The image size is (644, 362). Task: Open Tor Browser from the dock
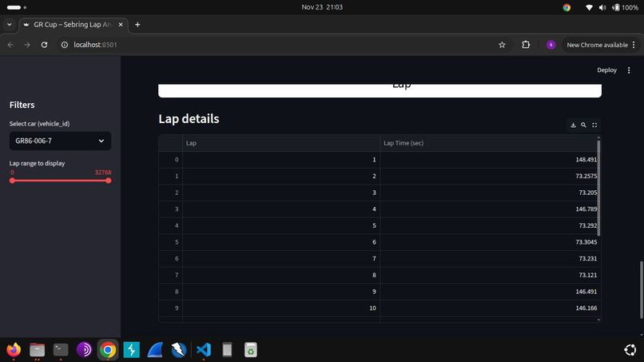pos(84,350)
